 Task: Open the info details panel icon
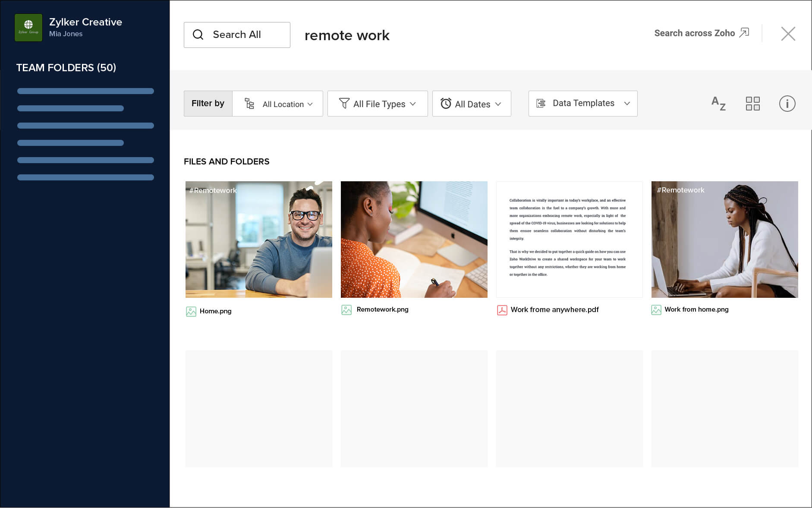click(787, 104)
